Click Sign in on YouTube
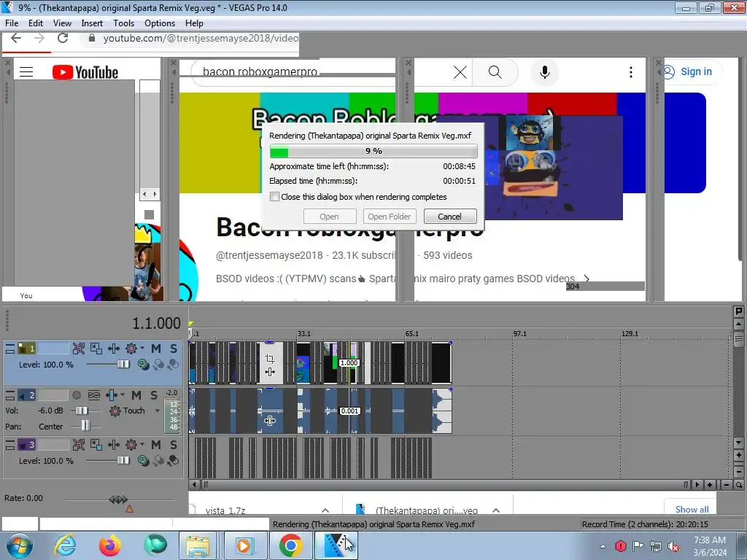Image resolution: width=747 pixels, height=560 pixels. tap(696, 71)
